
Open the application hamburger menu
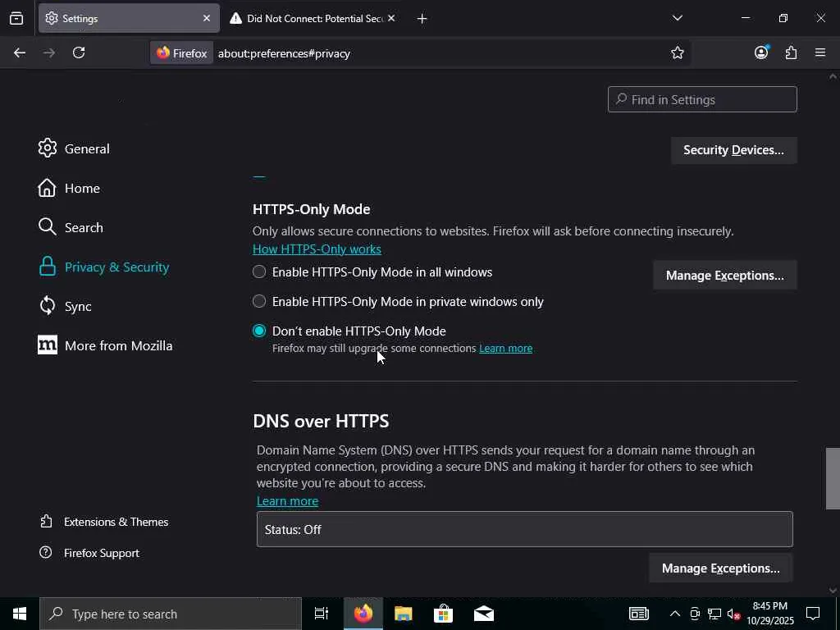[x=820, y=52]
